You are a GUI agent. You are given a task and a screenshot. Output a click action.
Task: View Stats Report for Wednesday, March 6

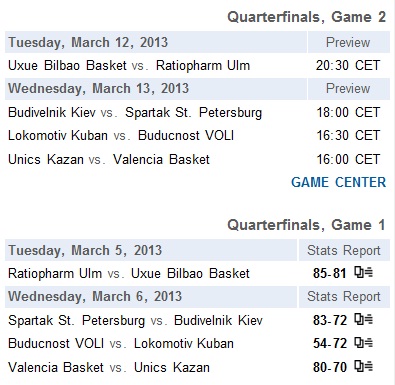tap(344, 296)
